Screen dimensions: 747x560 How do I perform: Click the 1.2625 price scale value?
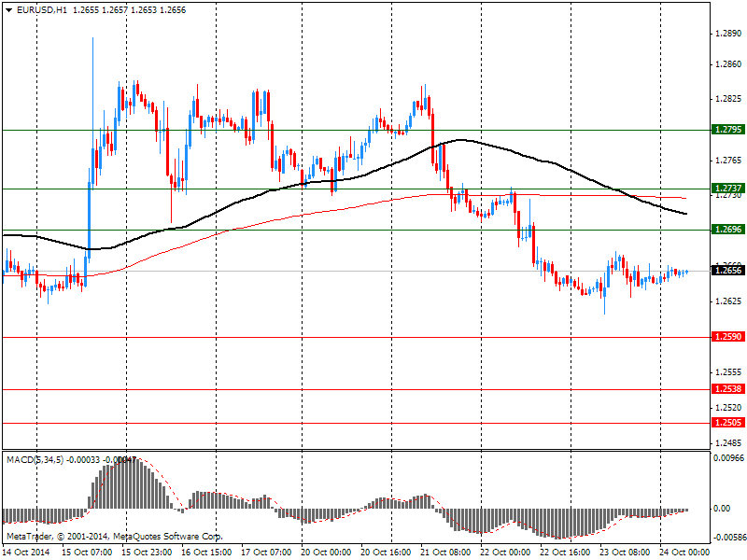pyautogui.click(x=728, y=301)
